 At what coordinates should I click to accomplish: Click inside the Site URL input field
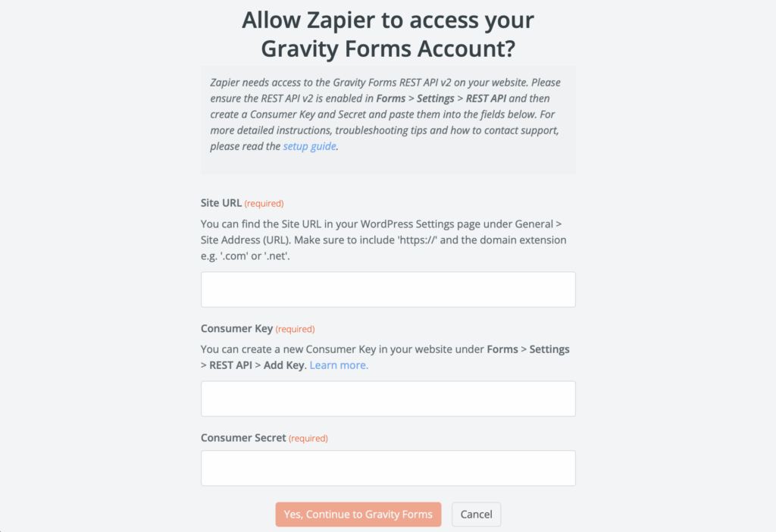point(387,289)
